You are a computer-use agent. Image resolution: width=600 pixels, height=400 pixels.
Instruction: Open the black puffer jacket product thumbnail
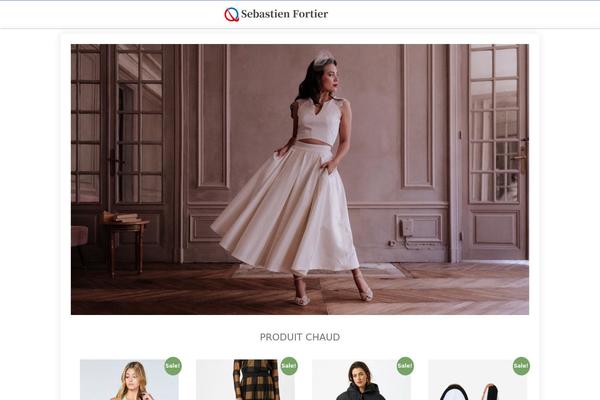tap(361, 379)
